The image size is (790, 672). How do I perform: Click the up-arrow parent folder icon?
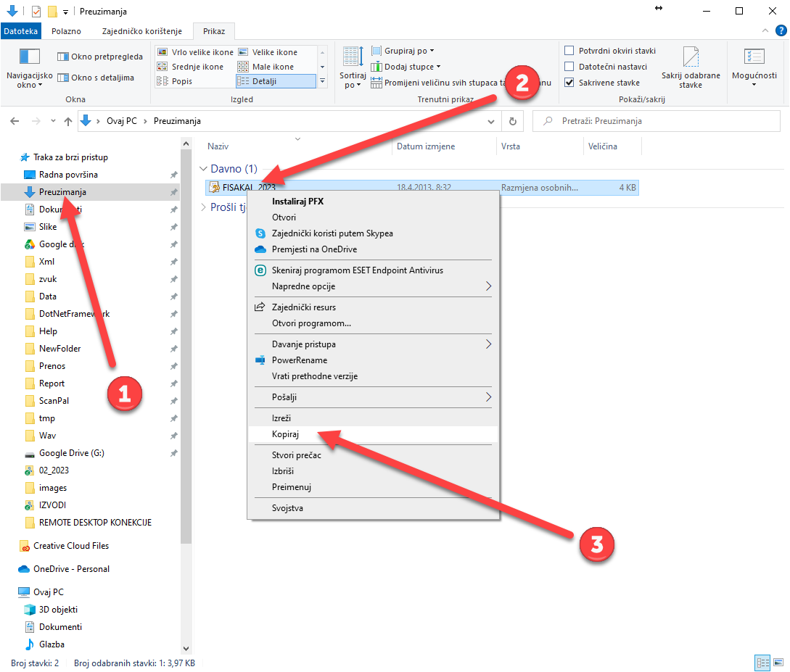point(68,121)
